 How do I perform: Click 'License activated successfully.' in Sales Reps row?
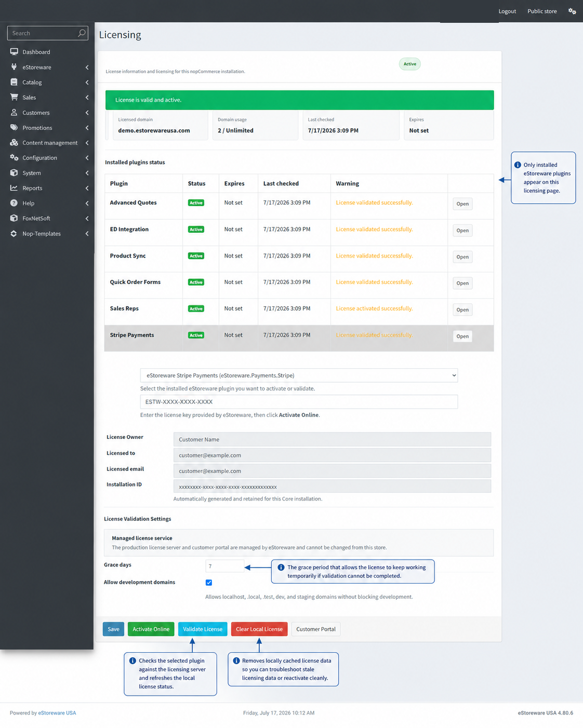(374, 308)
